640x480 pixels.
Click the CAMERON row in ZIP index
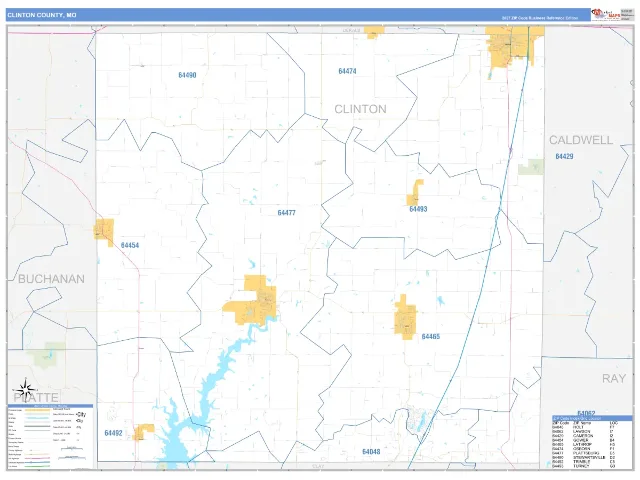click(584, 436)
